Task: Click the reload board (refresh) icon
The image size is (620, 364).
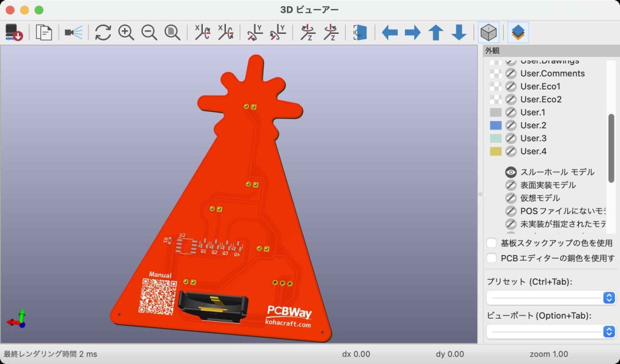Action: [103, 32]
